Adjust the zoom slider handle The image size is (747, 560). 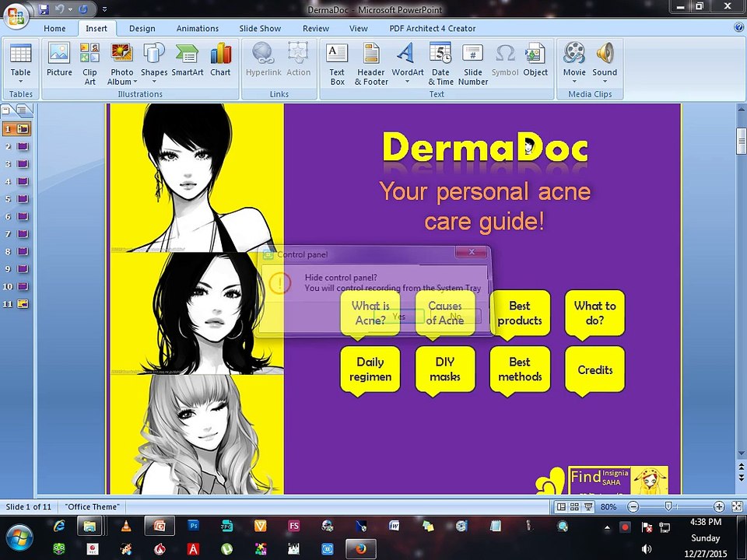click(x=668, y=506)
